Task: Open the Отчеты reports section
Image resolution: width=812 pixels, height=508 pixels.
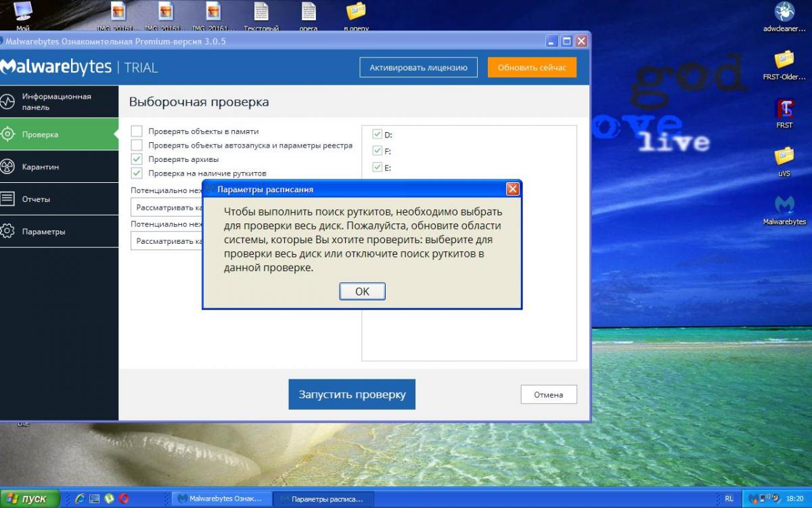Action: [x=59, y=199]
